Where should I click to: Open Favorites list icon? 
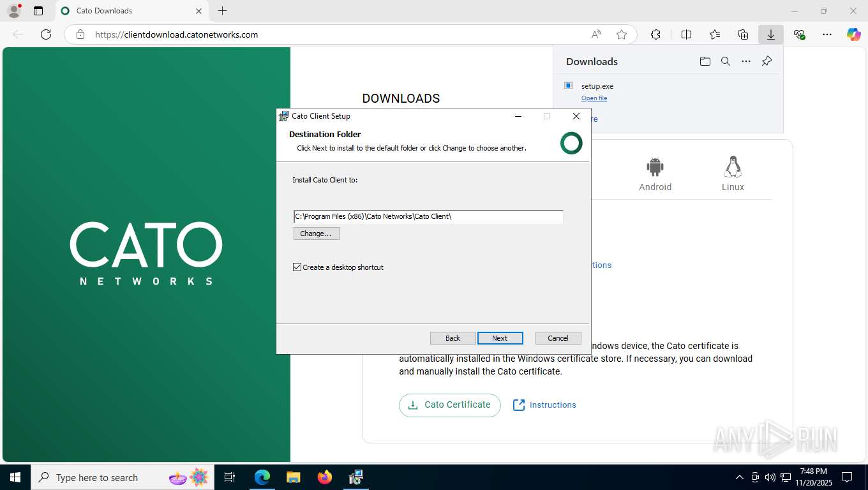[x=715, y=34]
